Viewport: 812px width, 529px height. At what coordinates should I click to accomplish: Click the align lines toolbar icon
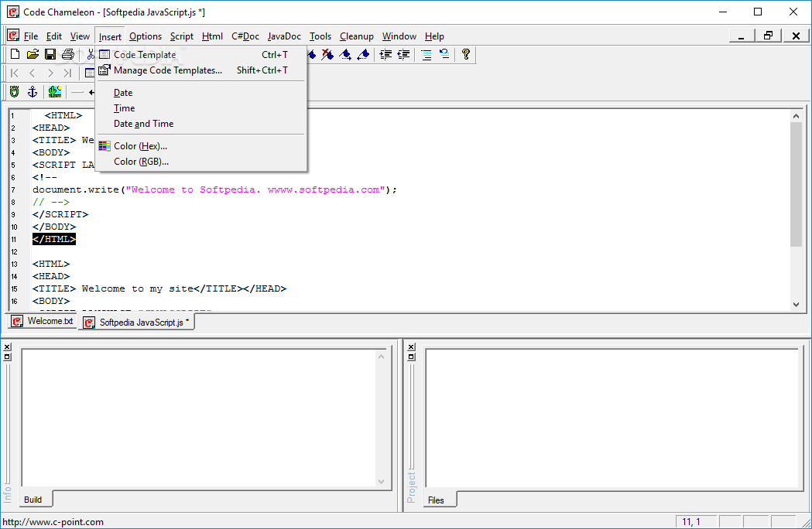tap(427, 54)
